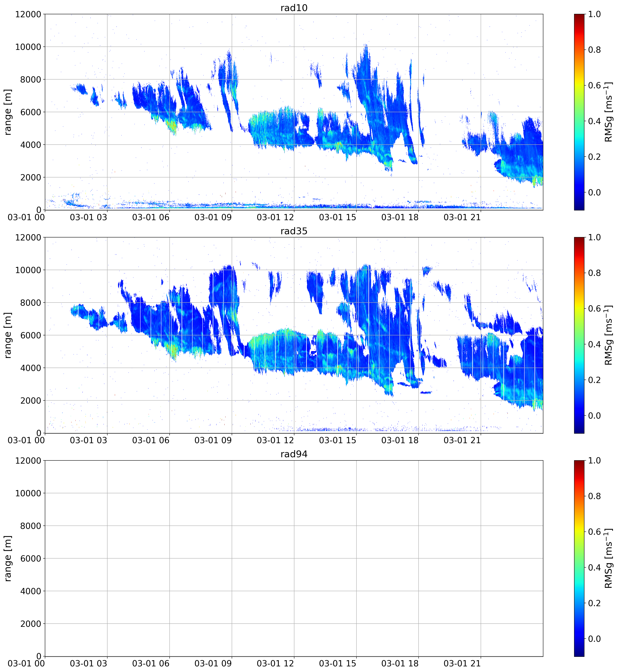Click the rad35 color bar
The height and width of the screenshot is (672, 618).
tap(579, 335)
